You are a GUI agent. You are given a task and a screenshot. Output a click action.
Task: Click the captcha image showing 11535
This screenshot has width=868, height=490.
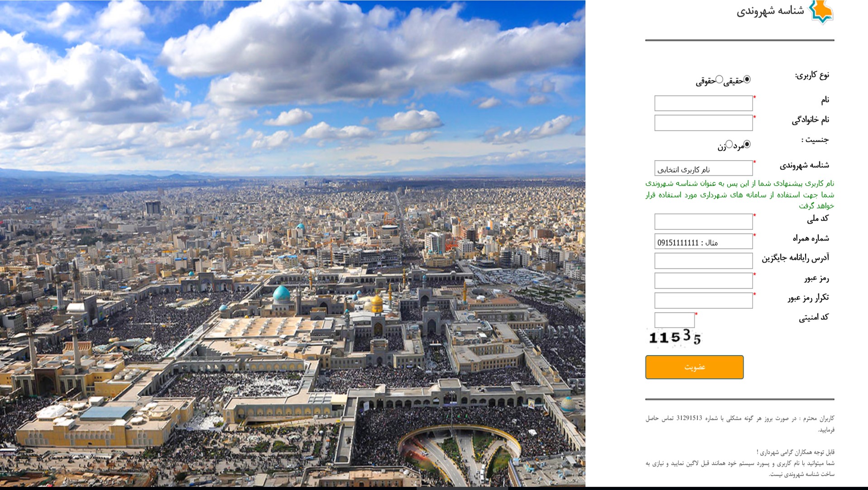675,338
